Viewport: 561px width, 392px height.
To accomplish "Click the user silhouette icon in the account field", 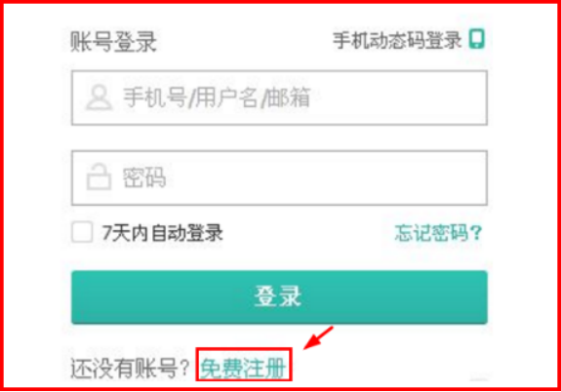I will [x=99, y=98].
